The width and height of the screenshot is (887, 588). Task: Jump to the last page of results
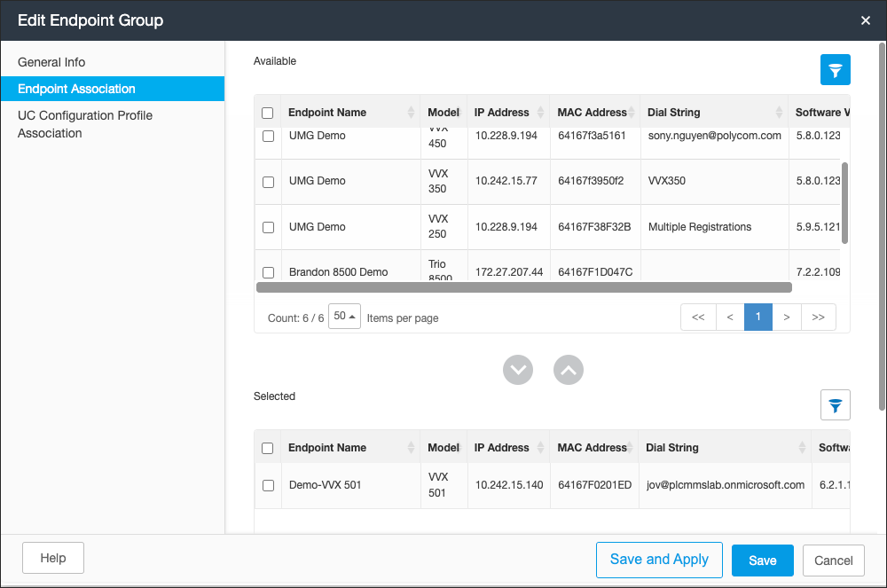pos(818,317)
